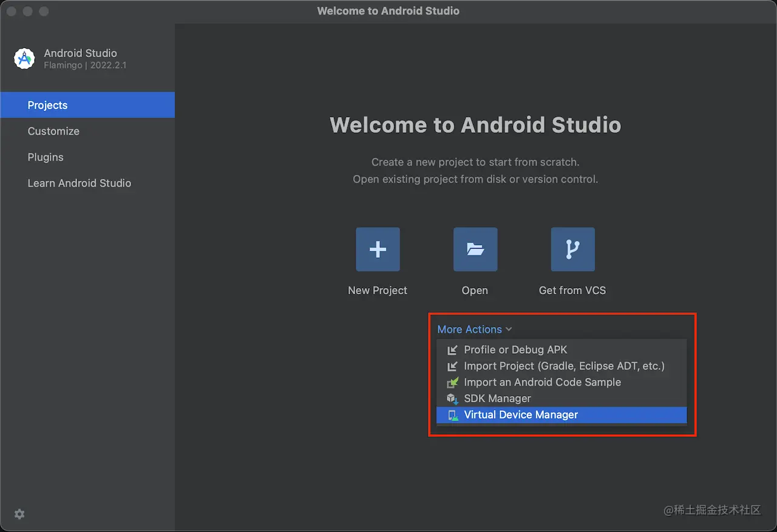Click the Android Code Sample icon
This screenshot has height=532, width=777.
pyautogui.click(x=452, y=382)
